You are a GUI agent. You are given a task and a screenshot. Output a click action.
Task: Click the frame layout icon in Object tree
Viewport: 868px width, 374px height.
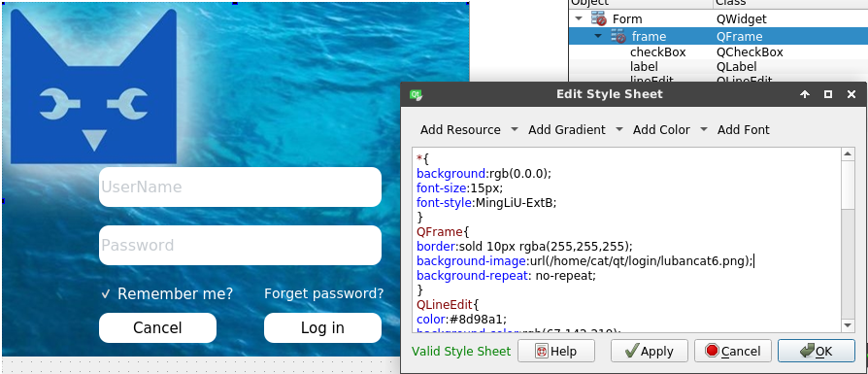coord(618,37)
